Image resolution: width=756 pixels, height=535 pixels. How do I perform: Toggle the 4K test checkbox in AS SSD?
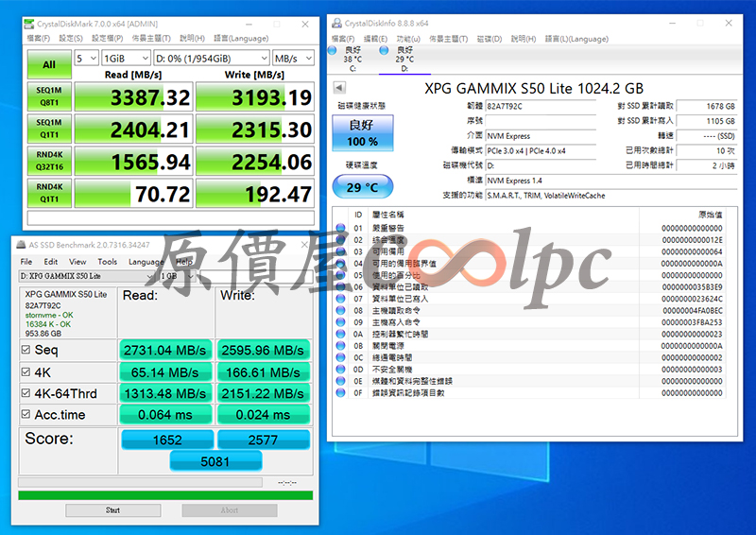(26, 371)
